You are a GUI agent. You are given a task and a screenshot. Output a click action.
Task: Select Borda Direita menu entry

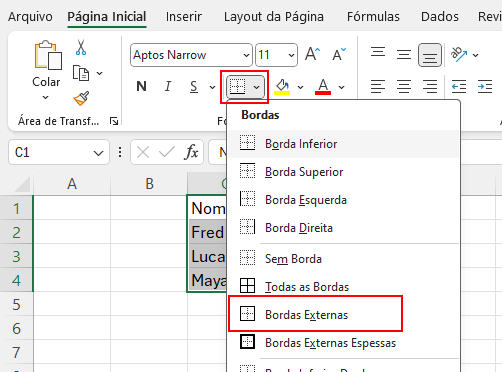[343, 228]
